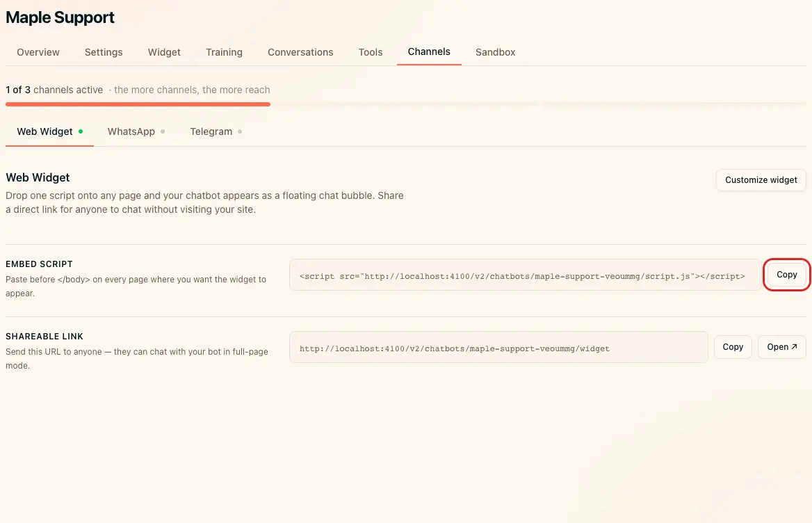812x523 pixels.
Task: Select the Channels tab
Action: 429,51
